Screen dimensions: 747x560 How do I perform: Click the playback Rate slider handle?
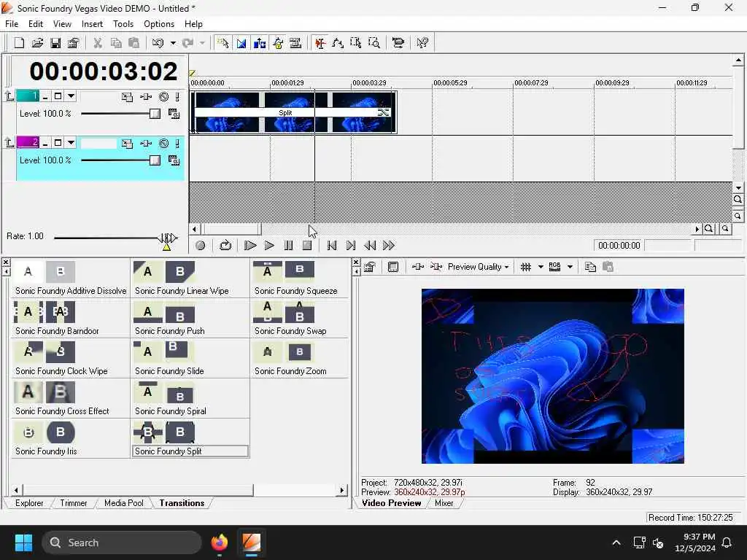[167, 238]
